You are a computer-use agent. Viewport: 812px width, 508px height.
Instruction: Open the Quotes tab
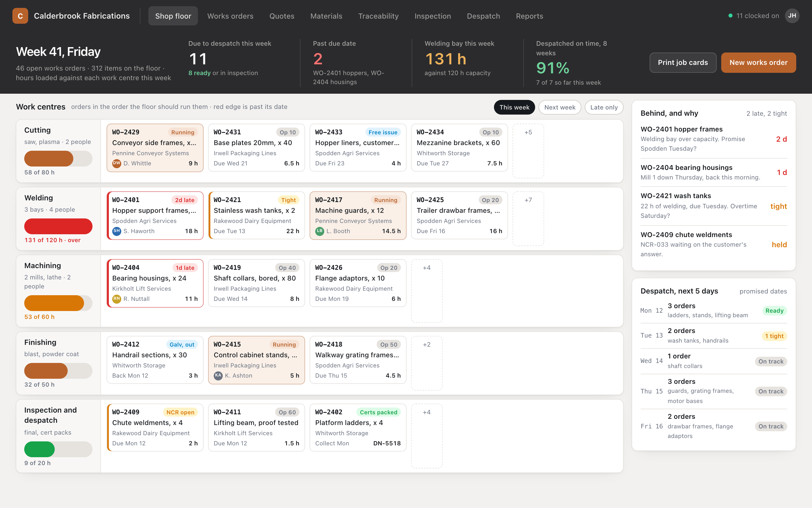(282, 16)
